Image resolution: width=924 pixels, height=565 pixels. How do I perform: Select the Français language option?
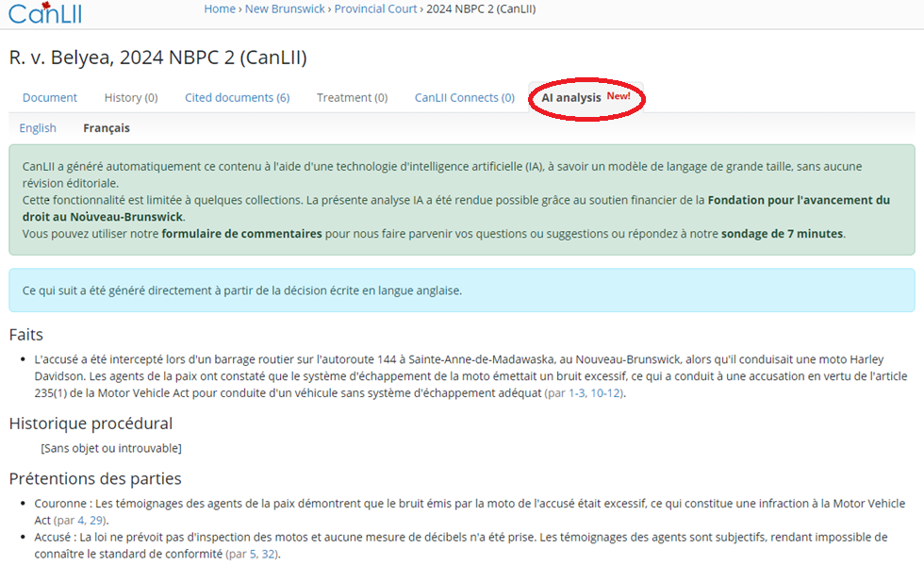coord(107,127)
